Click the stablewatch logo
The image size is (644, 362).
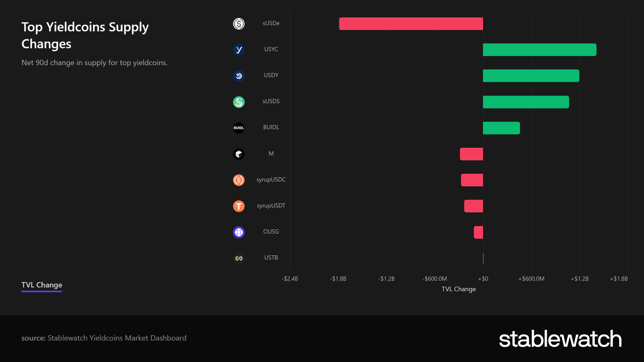(x=560, y=339)
